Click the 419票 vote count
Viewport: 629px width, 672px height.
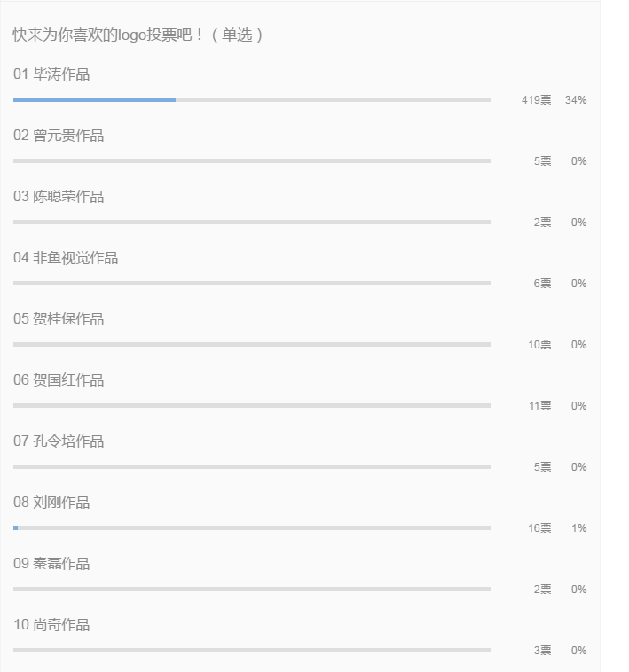coord(537,100)
